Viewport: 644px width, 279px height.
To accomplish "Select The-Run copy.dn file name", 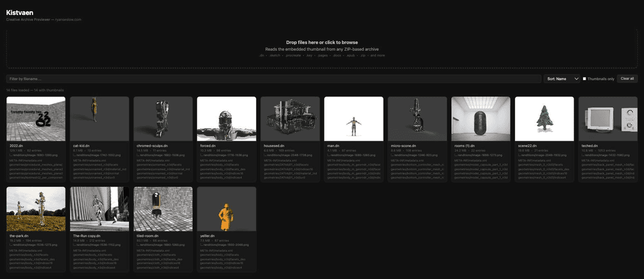I will point(87,236).
